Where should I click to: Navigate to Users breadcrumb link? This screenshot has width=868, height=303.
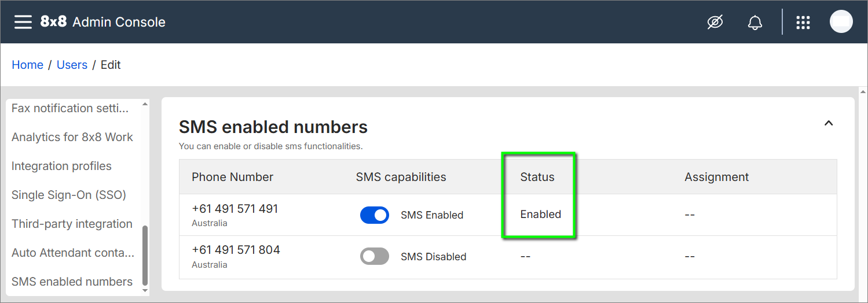coord(72,65)
